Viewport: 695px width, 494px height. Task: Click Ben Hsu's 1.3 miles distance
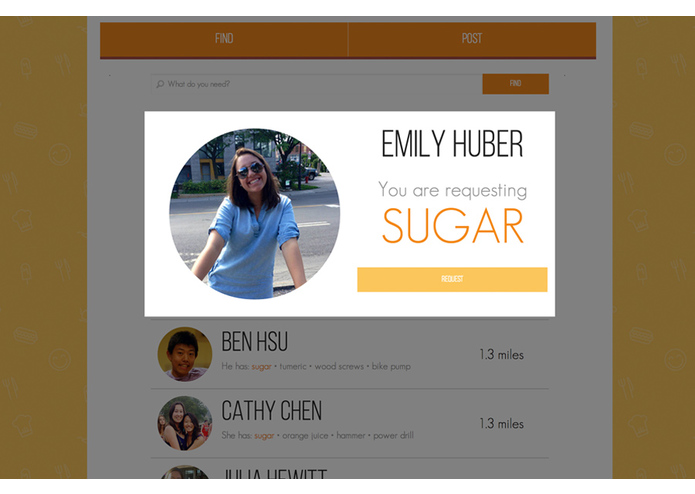(501, 354)
